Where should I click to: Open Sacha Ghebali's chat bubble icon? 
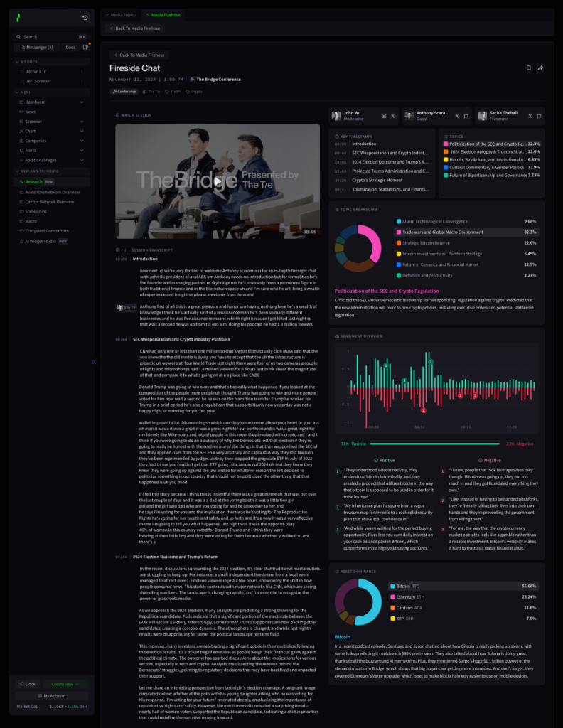(539, 116)
